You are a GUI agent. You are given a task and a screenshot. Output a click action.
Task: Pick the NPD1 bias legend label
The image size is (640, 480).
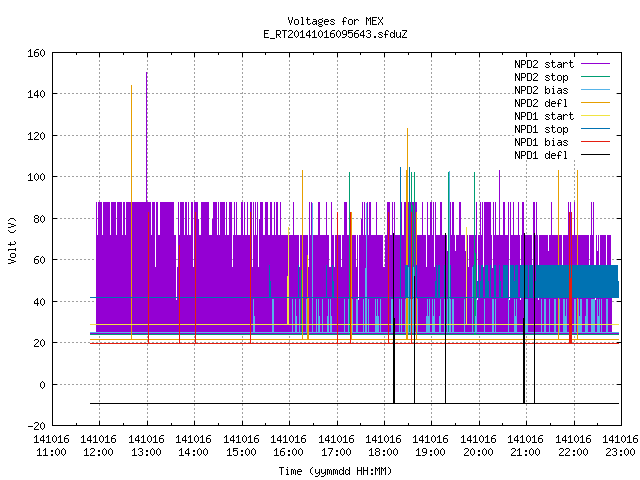click(x=541, y=142)
